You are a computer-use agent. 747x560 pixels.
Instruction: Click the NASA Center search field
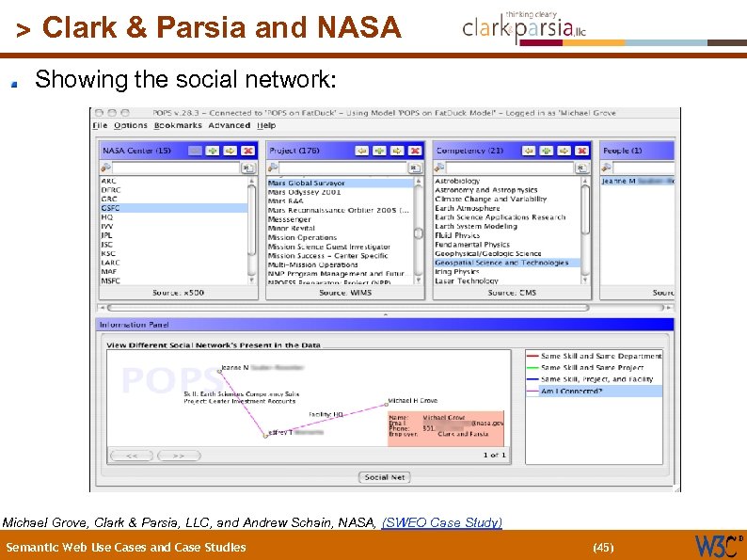(176, 168)
